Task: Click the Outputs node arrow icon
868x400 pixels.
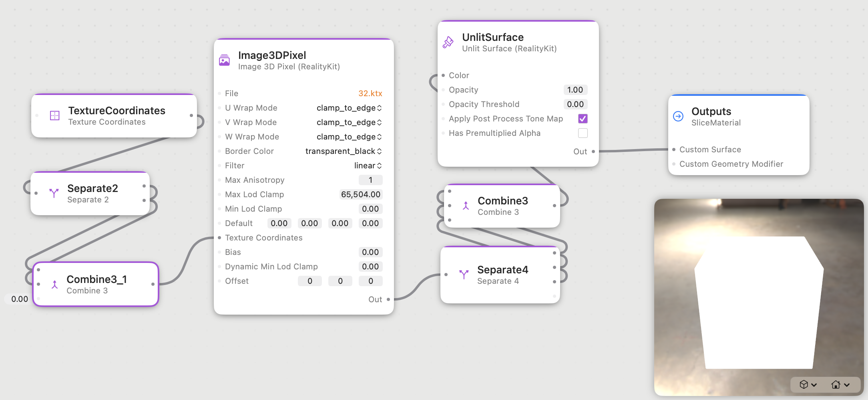Action: 678,116
